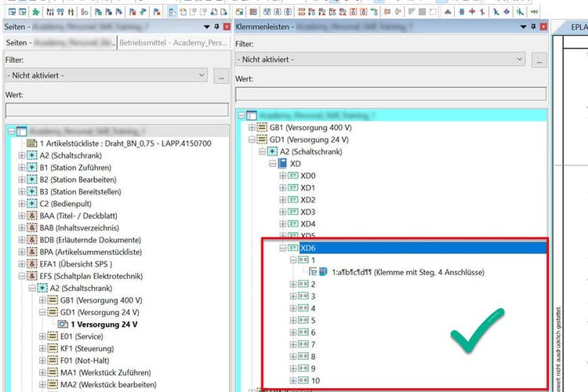Viewport: 588px width, 392px height.
Task: Click the C2 (Bedienpult) location icon
Action: [32, 204]
